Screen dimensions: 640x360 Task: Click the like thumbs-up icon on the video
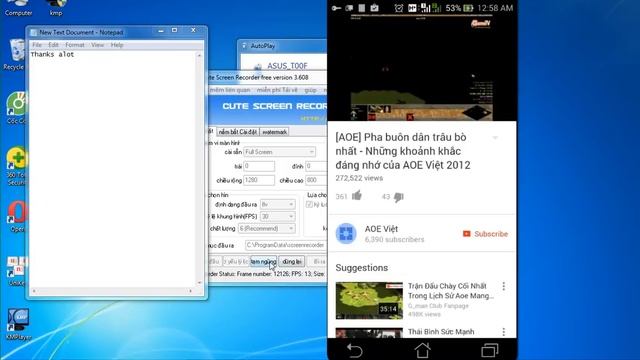point(357,196)
